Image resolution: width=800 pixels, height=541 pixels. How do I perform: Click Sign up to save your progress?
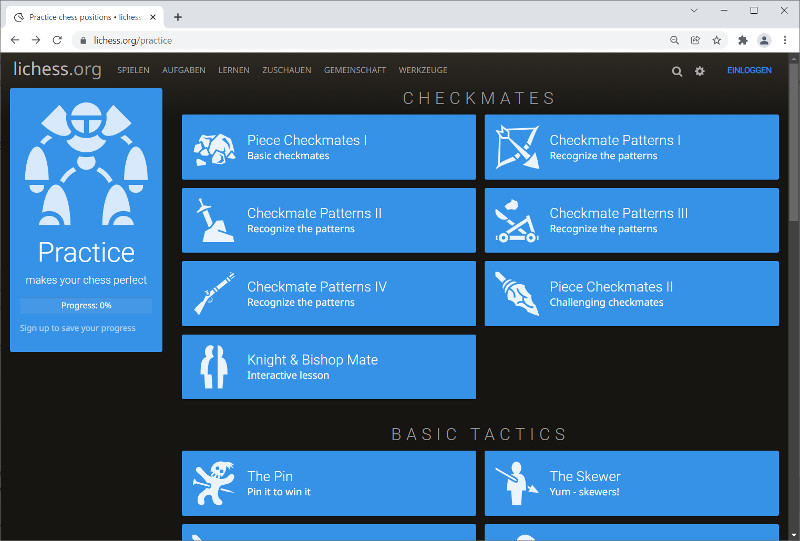click(78, 328)
